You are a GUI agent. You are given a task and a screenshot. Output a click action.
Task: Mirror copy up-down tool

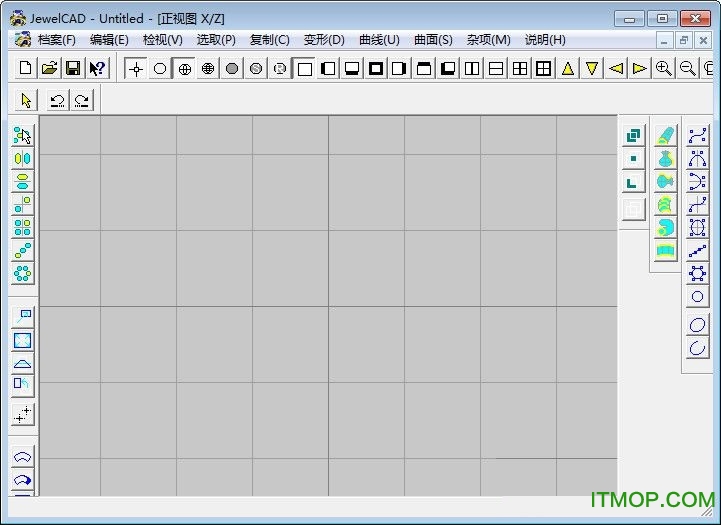click(x=23, y=182)
